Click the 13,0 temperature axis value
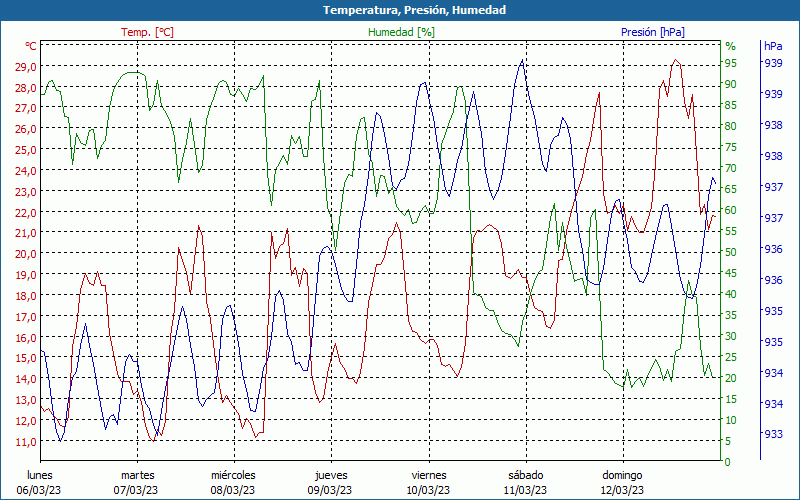 point(27,400)
